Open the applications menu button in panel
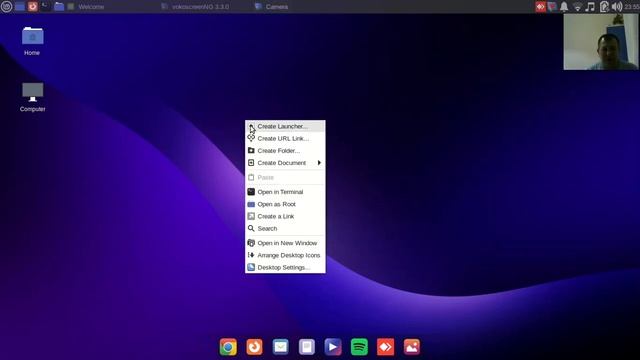 tap(6, 7)
